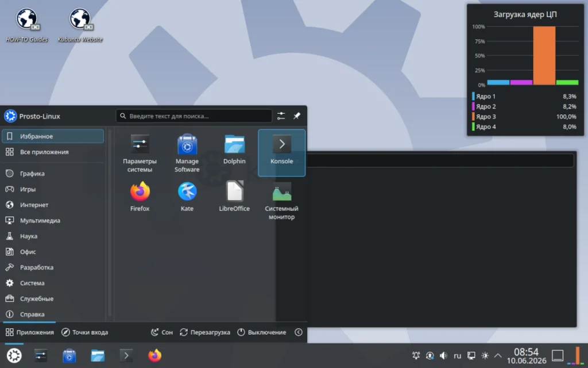The height and width of the screenshot is (368, 588).
Task: Click the Ядро 3 legend entry
Action: pos(524,117)
